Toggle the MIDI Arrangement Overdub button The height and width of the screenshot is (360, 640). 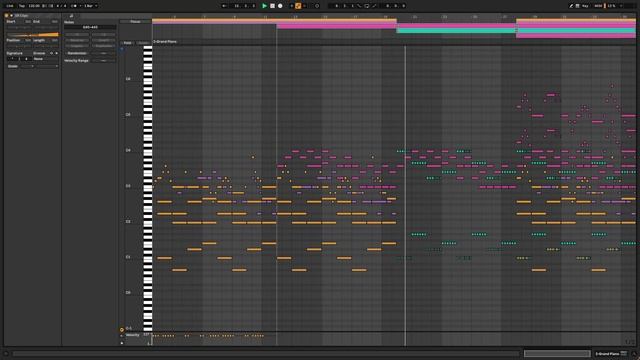[291, 6]
